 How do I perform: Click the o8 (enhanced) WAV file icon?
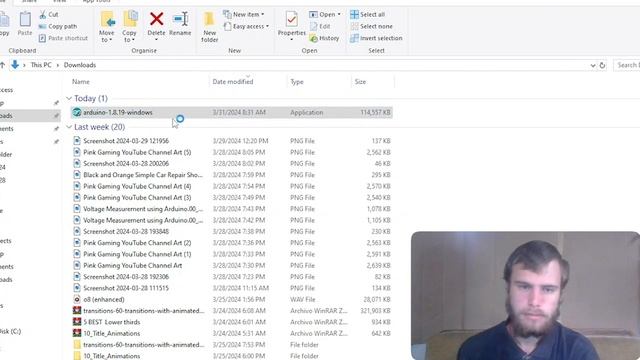click(x=77, y=299)
